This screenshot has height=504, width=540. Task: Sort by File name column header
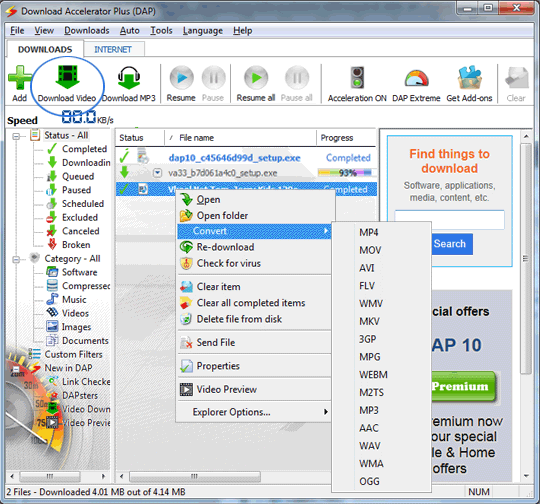coord(197,138)
